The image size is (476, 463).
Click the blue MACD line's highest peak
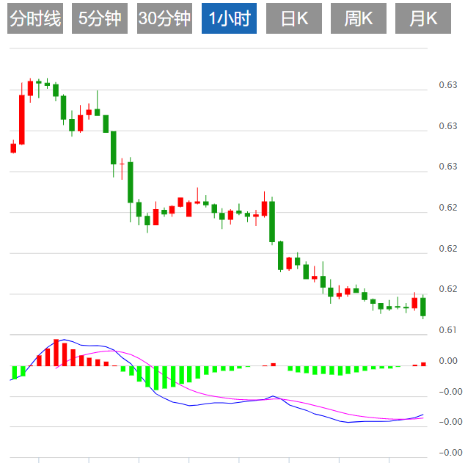[64, 340]
